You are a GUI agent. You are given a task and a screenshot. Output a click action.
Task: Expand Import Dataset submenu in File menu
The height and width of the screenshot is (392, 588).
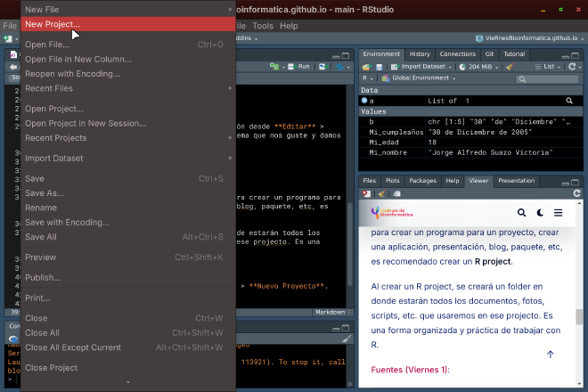click(128, 158)
